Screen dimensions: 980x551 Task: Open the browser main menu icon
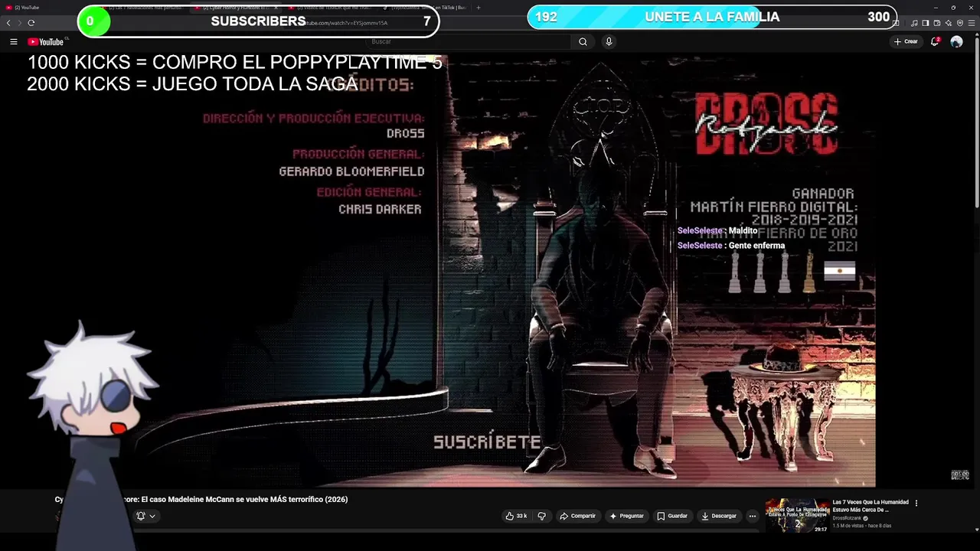click(x=972, y=23)
